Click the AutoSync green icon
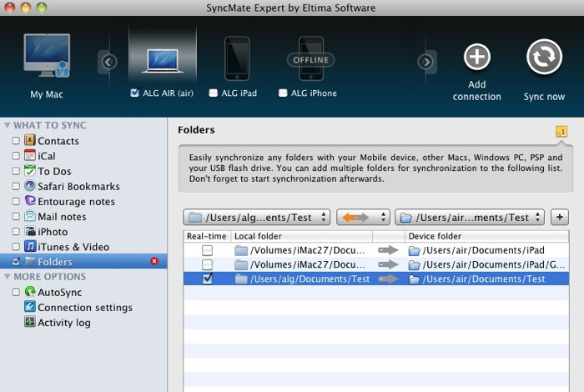 [30, 292]
